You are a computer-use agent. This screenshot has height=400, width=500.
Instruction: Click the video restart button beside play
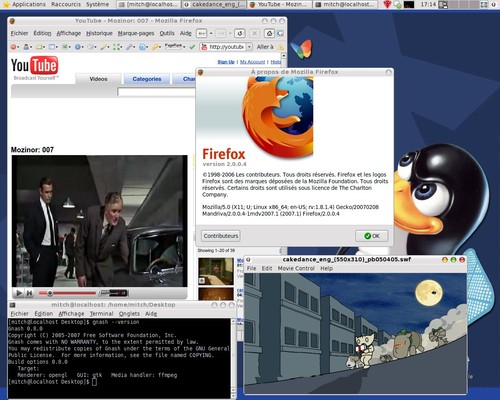(x=29, y=293)
